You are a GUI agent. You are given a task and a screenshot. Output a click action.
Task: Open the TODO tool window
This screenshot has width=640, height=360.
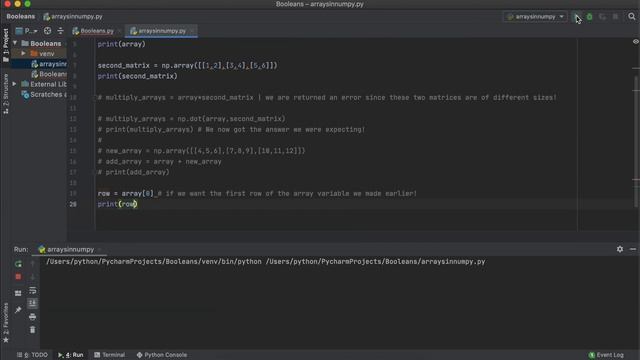(x=32, y=355)
